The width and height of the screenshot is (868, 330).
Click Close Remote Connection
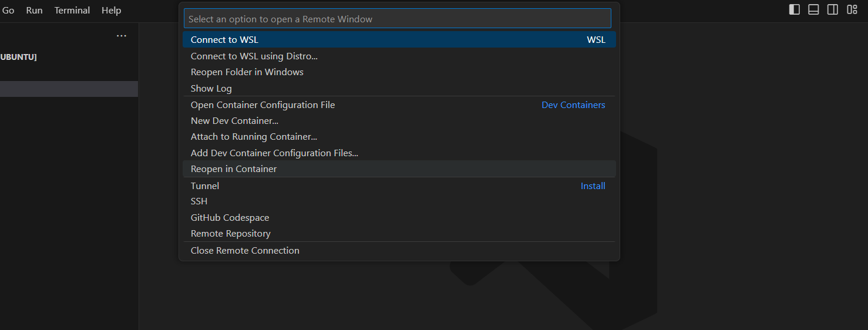[399, 251]
